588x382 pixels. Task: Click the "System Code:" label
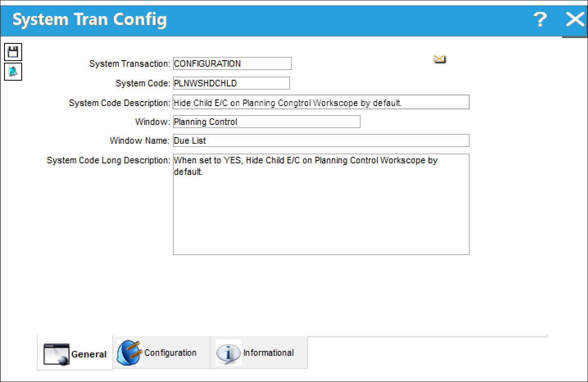(143, 84)
